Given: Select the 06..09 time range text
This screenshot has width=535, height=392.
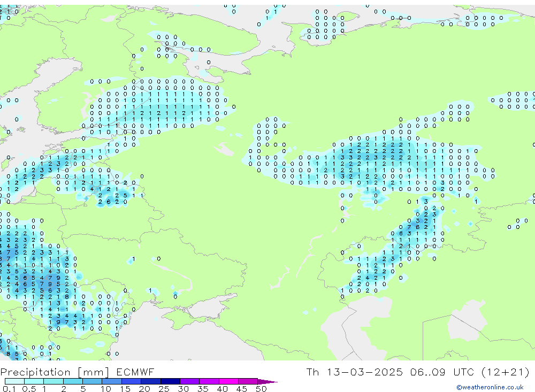Looking at the screenshot, I should point(428,372).
